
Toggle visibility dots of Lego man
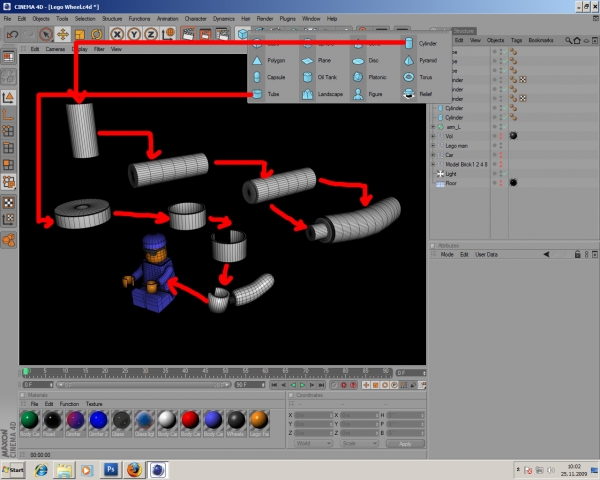tap(501, 145)
